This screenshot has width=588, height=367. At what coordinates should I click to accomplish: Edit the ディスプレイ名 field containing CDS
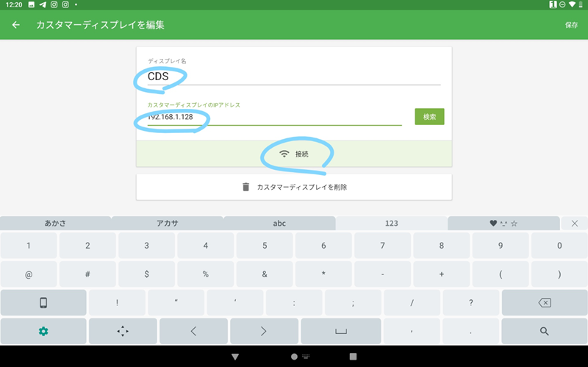tap(293, 76)
